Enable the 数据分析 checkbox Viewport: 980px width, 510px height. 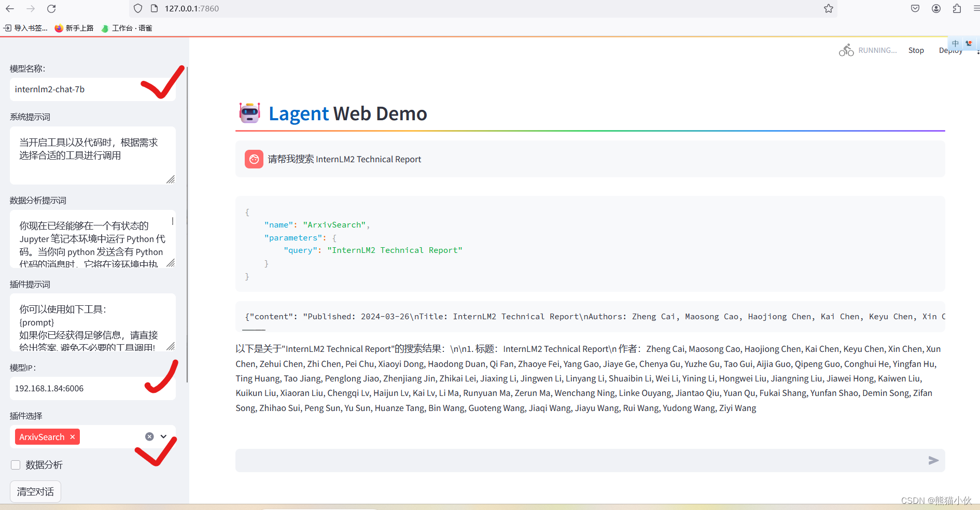16,465
